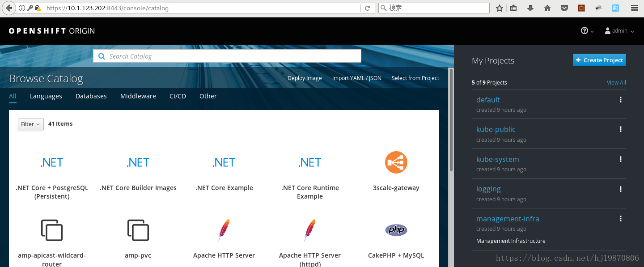
Task: Select .NET Core Example icon
Action: [x=224, y=162]
